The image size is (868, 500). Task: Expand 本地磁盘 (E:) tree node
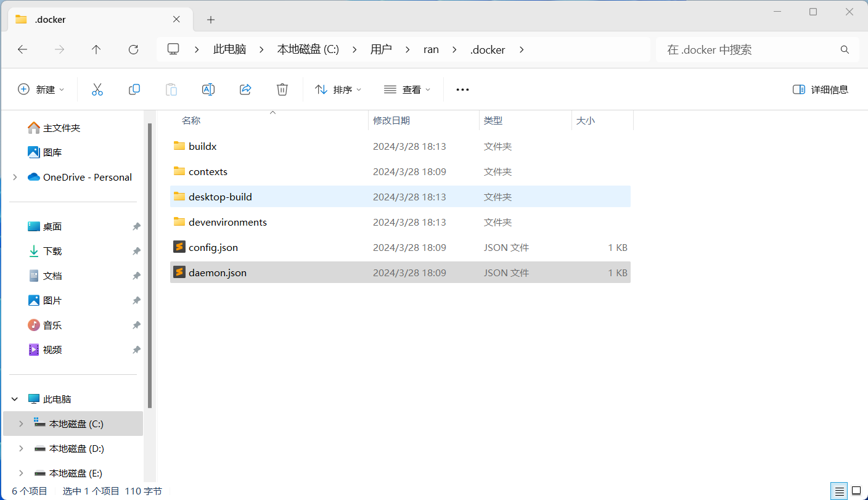click(21, 473)
